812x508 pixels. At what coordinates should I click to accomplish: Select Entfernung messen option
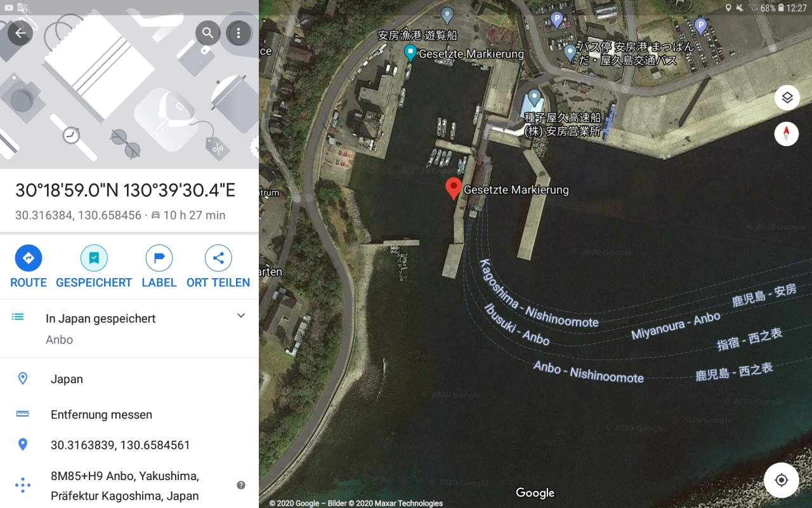(x=129, y=415)
